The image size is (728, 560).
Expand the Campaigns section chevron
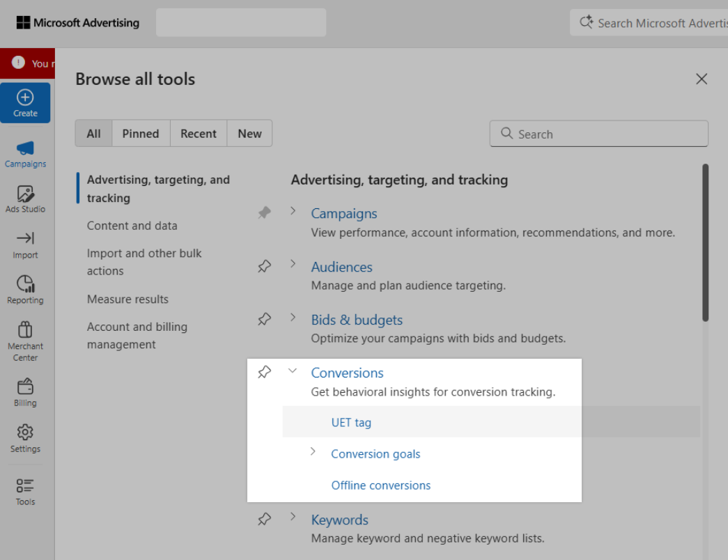tap(293, 211)
